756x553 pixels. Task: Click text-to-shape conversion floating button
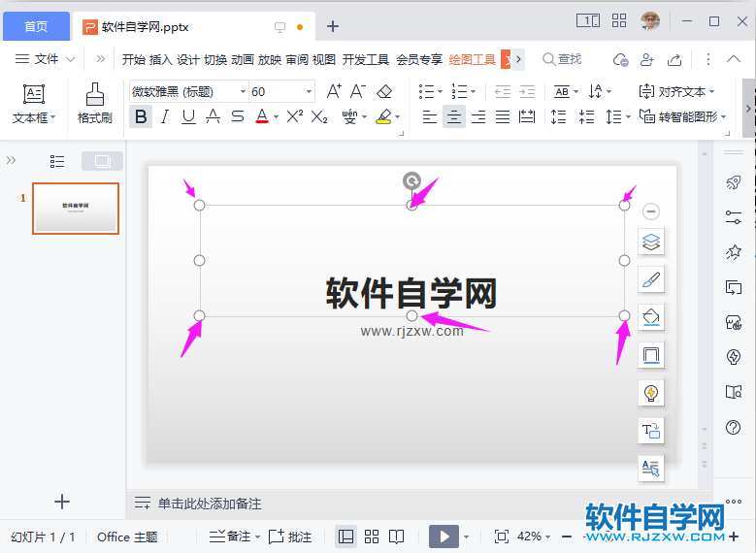[x=651, y=431]
